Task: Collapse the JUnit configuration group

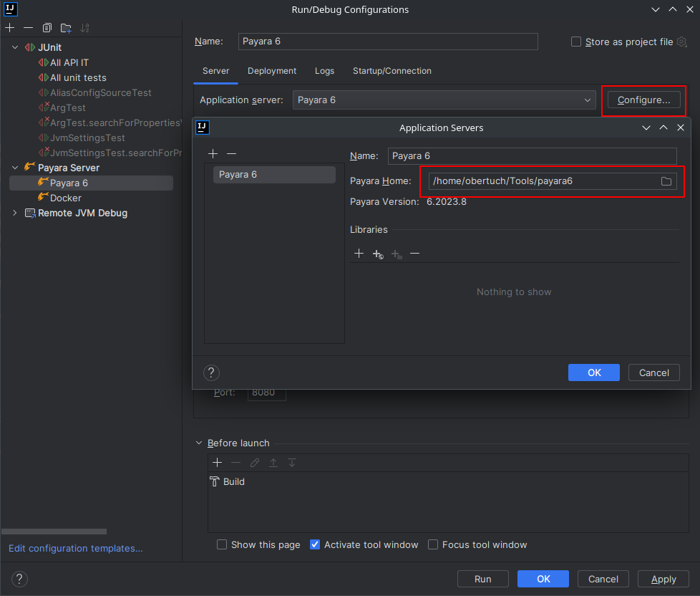Action: click(15, 47)
